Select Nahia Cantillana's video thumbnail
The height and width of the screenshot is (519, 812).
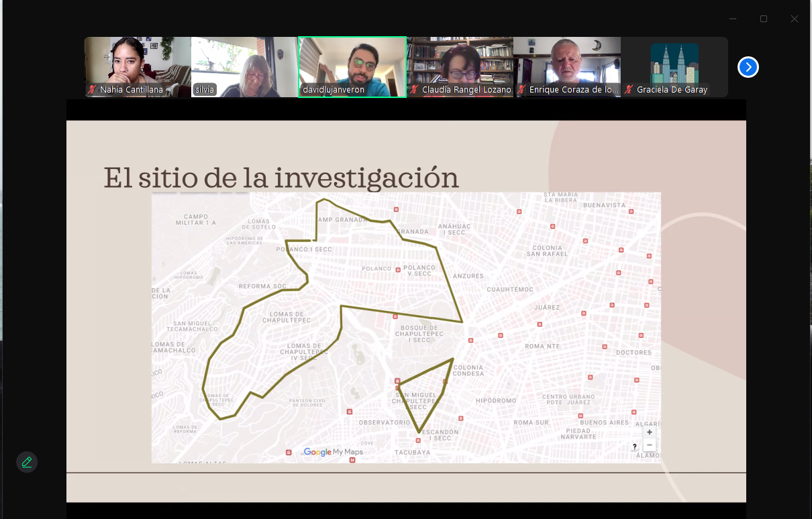tap(138, 67)
